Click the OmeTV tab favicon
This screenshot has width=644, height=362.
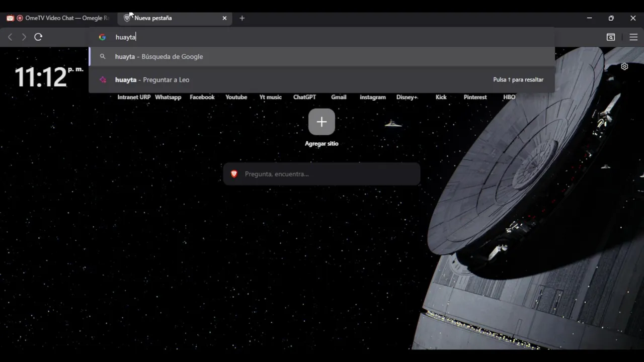pyautogui.click(x=10, y=18)
